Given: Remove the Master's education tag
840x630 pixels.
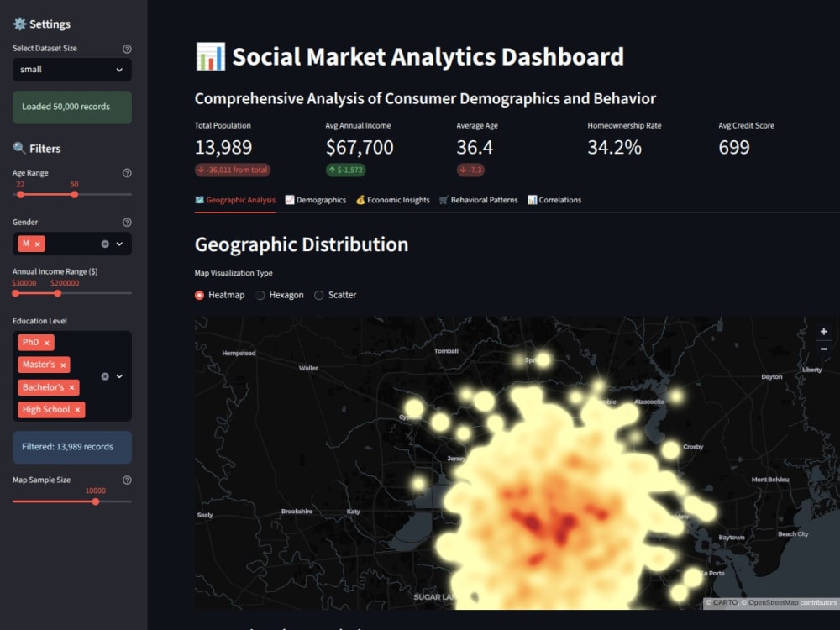Looking at the screenshot, I should [63, 365].
